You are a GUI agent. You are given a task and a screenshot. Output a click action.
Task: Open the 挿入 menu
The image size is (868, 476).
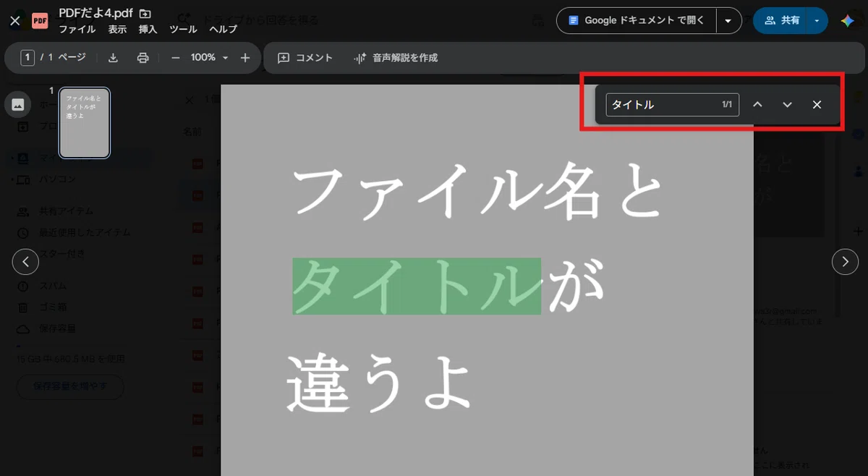(x=148, y=30)
